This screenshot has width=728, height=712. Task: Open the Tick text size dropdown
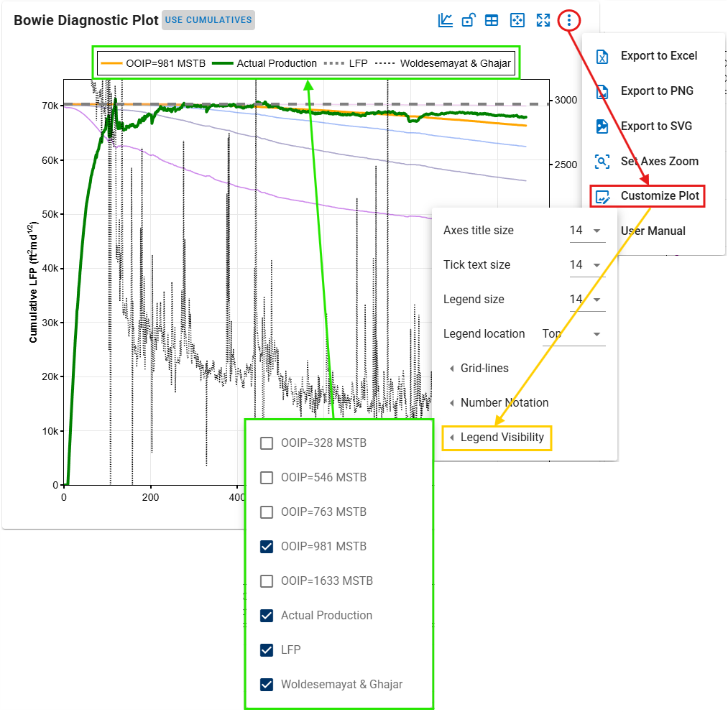[586, 265]
